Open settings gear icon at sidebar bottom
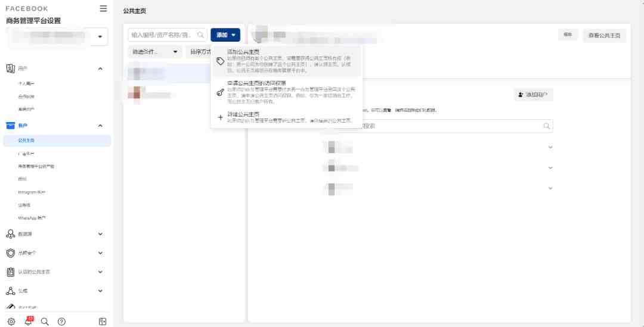 11,322
